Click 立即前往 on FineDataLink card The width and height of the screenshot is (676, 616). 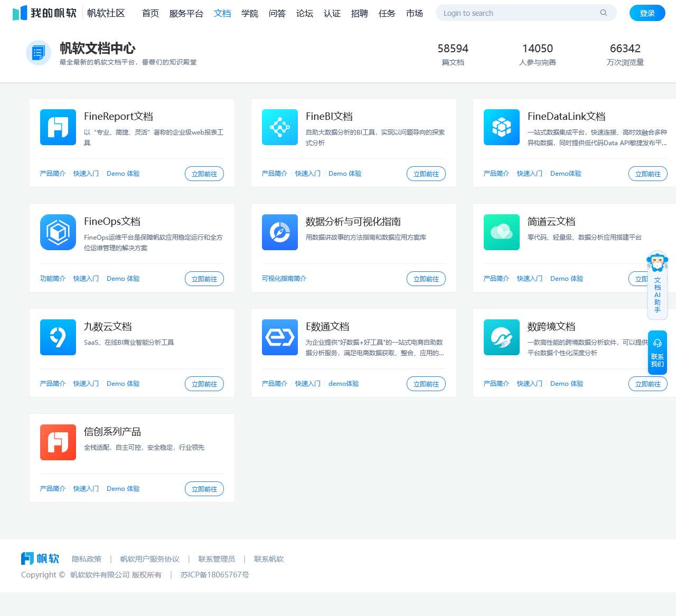tap(648, 174)
